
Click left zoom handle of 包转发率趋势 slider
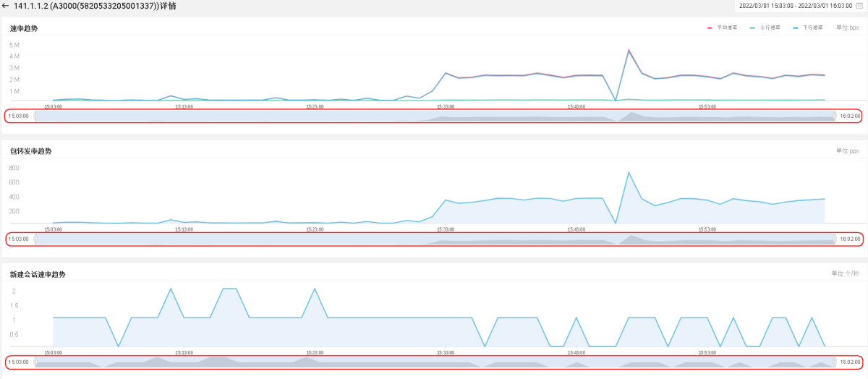35,239
